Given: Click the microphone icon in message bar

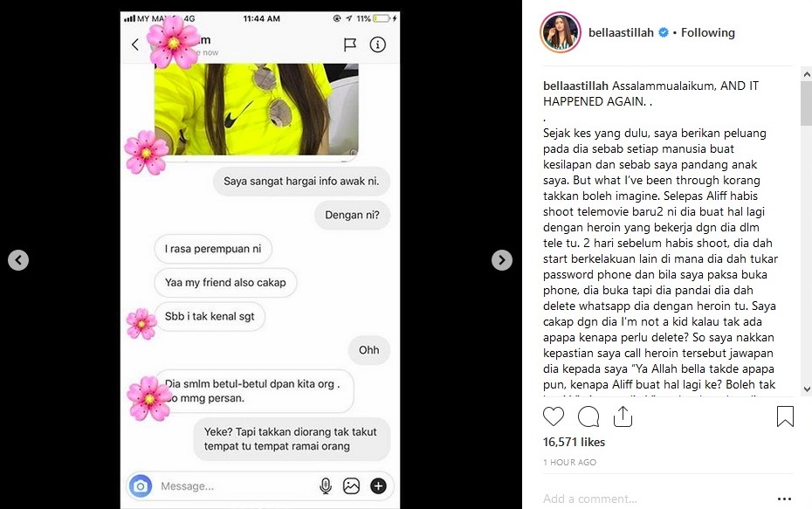Looking at the screenshot, I should click(325, 486).
